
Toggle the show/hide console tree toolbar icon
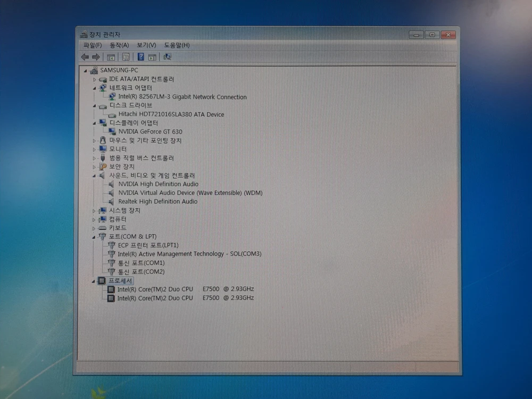point(111,57)
